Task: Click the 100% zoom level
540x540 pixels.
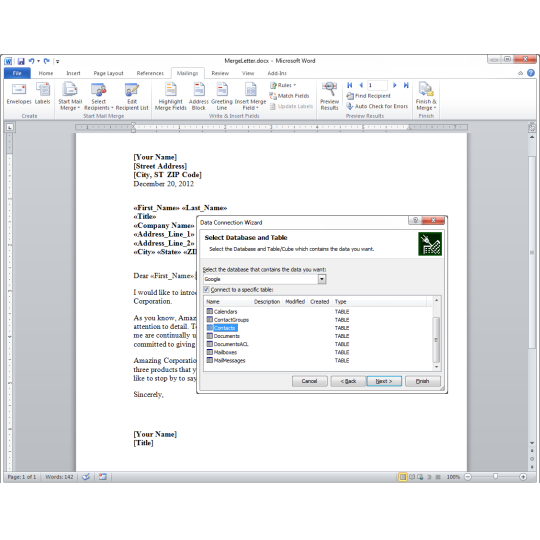Action: pos(453,477)
